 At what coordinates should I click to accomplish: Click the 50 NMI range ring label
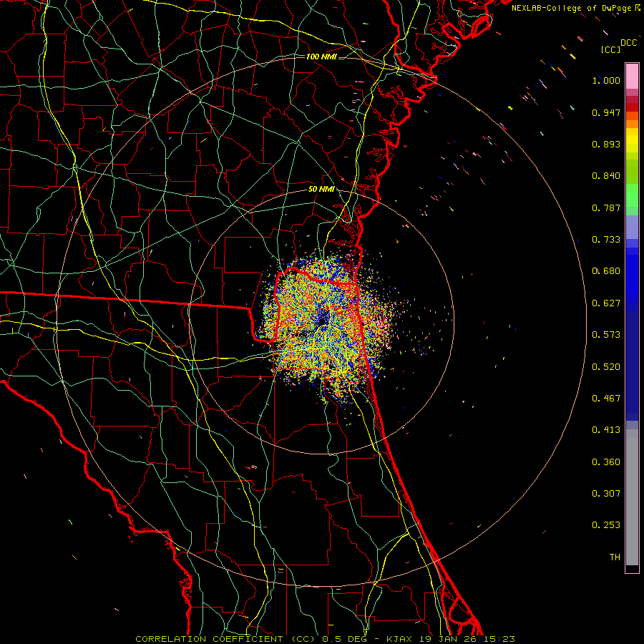tap(321, 190)
